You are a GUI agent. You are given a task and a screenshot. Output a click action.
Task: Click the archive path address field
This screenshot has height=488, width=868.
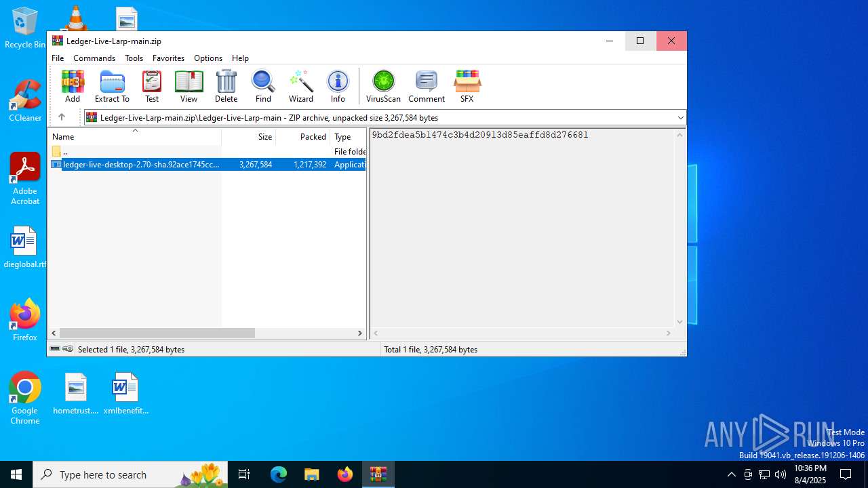[x=385, y=118]
